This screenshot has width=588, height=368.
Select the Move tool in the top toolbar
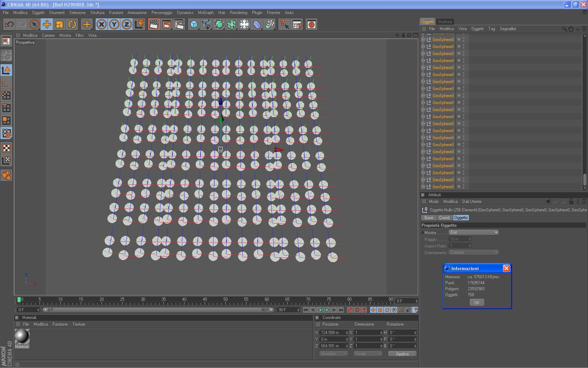[x=47, y=25]
